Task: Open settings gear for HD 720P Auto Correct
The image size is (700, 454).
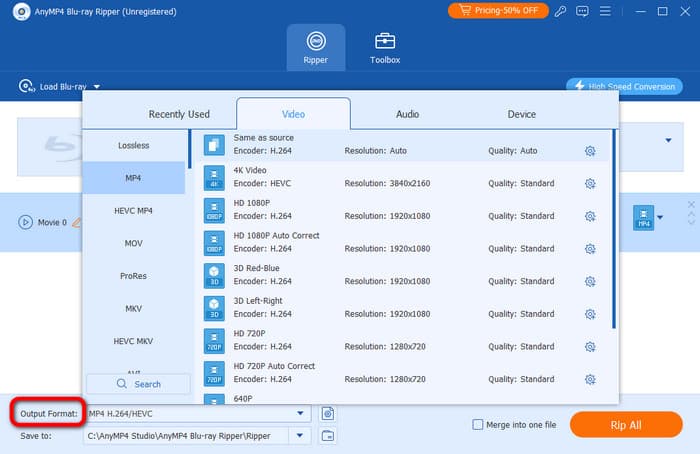Action: (x=590, y=379)
